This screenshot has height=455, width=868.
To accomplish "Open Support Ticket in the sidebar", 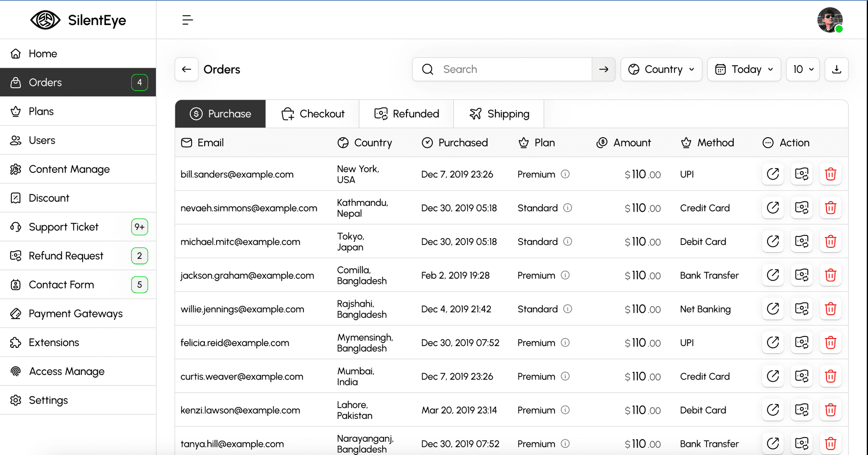I will point(78,227).
